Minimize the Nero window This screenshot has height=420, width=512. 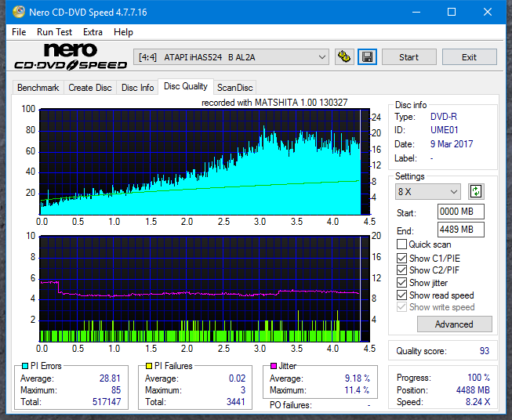pos(416,12)
